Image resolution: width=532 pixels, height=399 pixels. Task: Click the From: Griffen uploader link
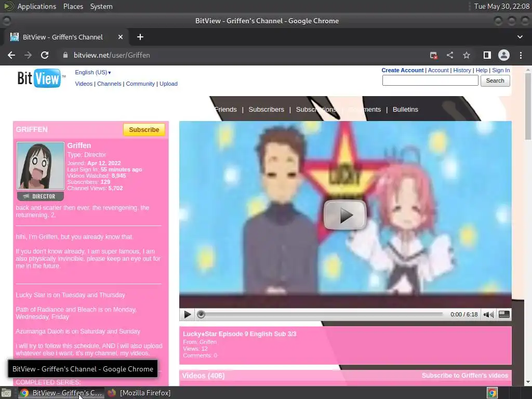[x=208, y=342]
